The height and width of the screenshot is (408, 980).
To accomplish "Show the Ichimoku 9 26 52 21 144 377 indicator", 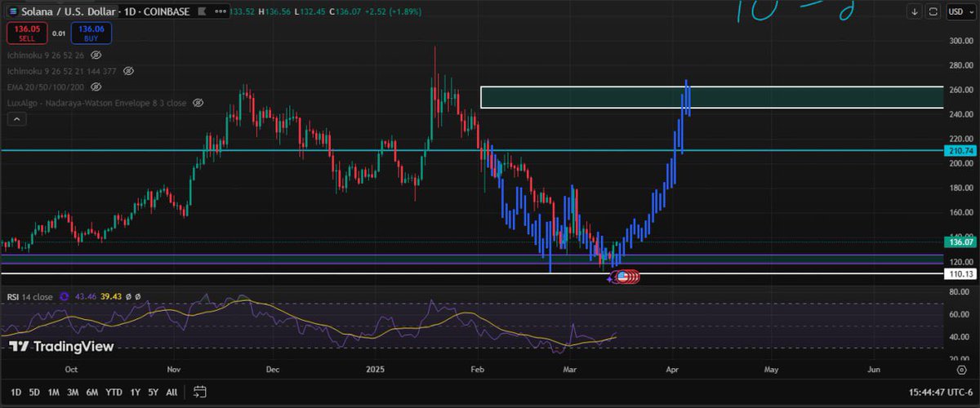I will pyautogui.click(x=129, y=70).
